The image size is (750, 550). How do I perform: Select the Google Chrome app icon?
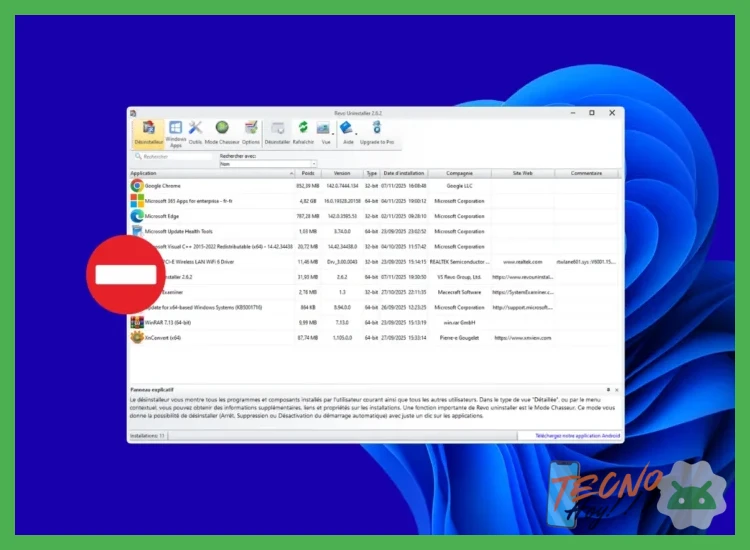[137, 186]
